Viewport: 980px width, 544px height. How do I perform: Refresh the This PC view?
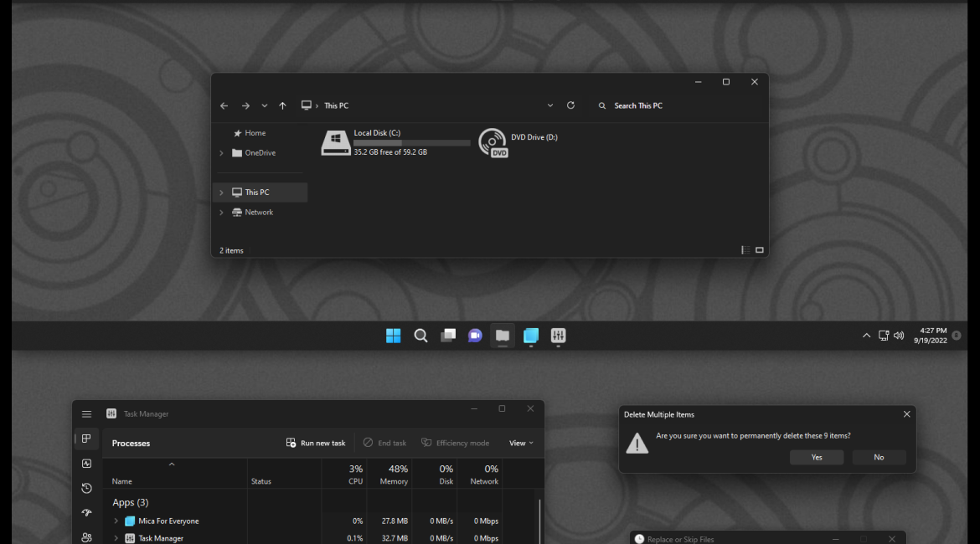[x=570, y=105]
